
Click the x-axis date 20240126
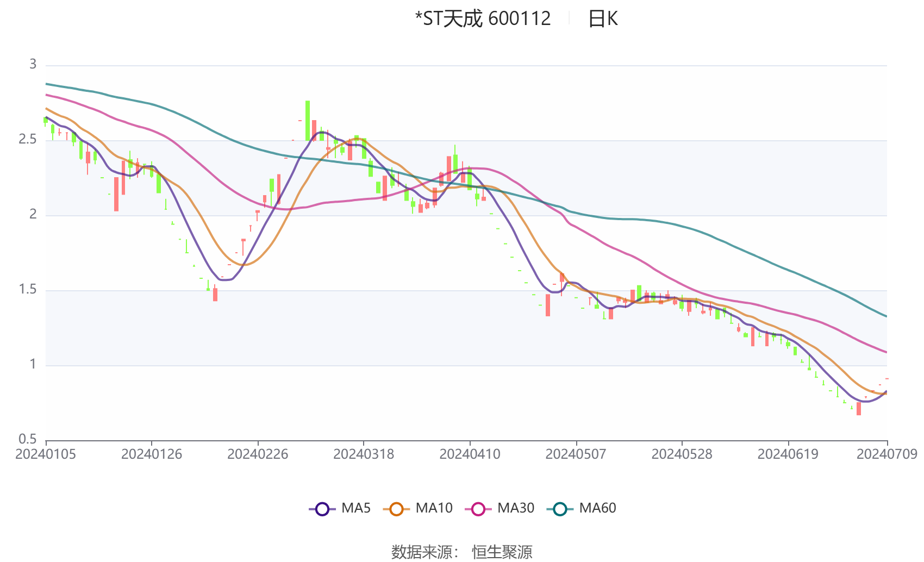(152, 454)
